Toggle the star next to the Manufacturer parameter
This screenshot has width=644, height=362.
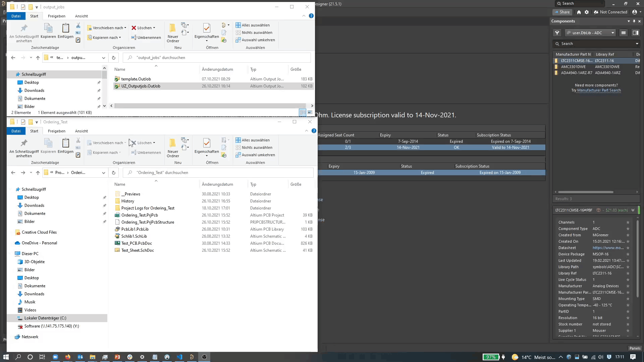pyautogui.click(x=628, y=286)
